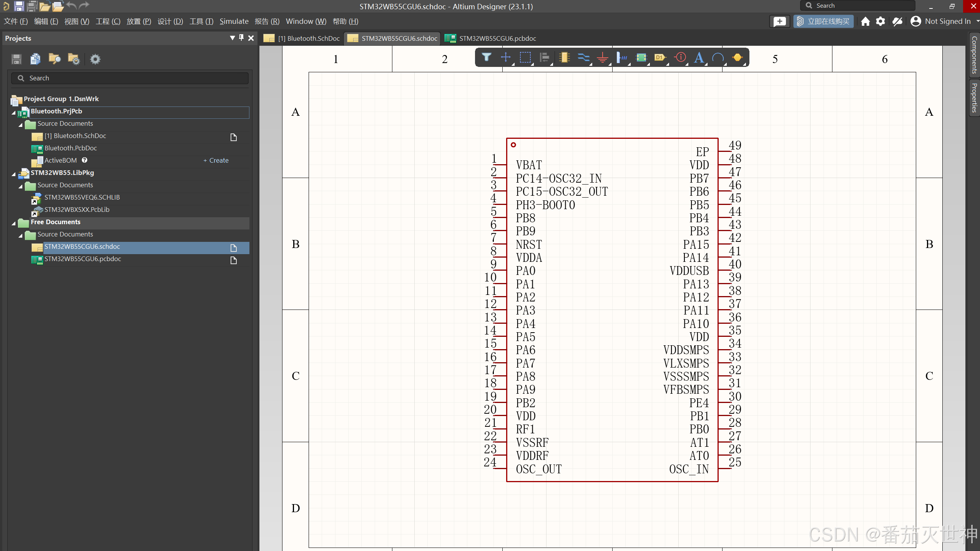
Task: Click the Projects panel Search field
Action: coord(131,78)
